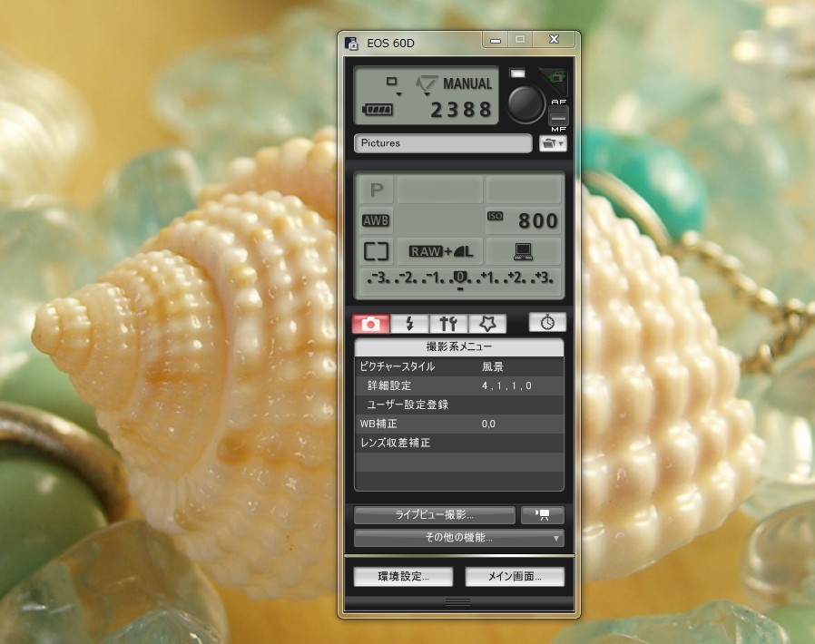
Task: Click the レンズ収差補正 row
Action: 459,443
